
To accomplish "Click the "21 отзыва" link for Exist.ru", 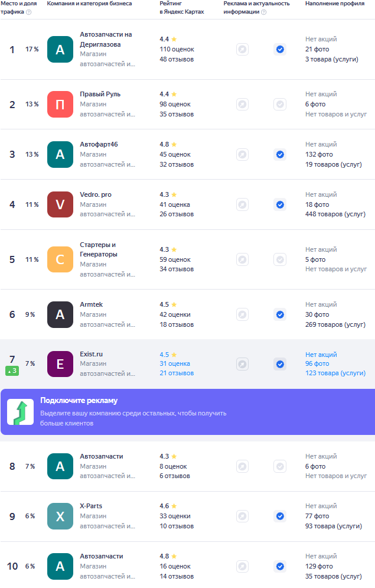I will (175, 373).
